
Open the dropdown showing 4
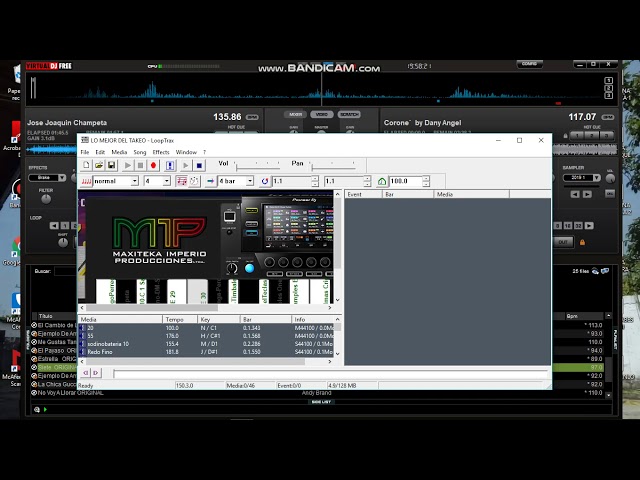[x=167, y=181]
